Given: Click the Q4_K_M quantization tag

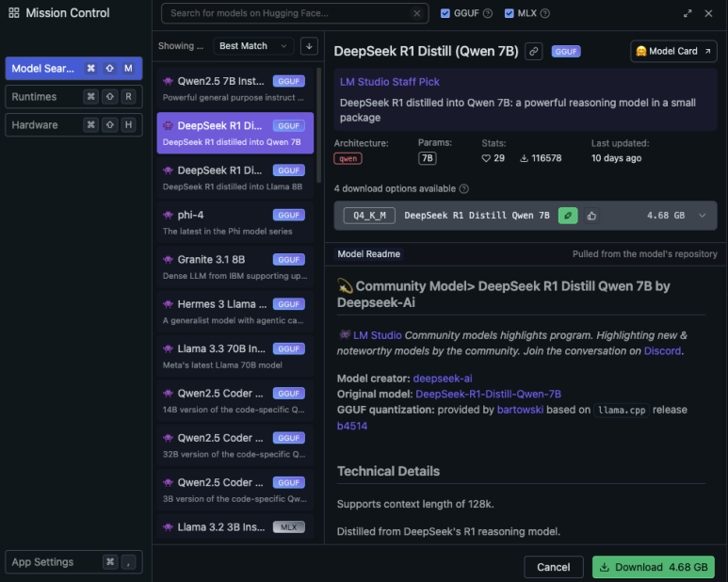Looking at the screenshot, I should (369, 216).
